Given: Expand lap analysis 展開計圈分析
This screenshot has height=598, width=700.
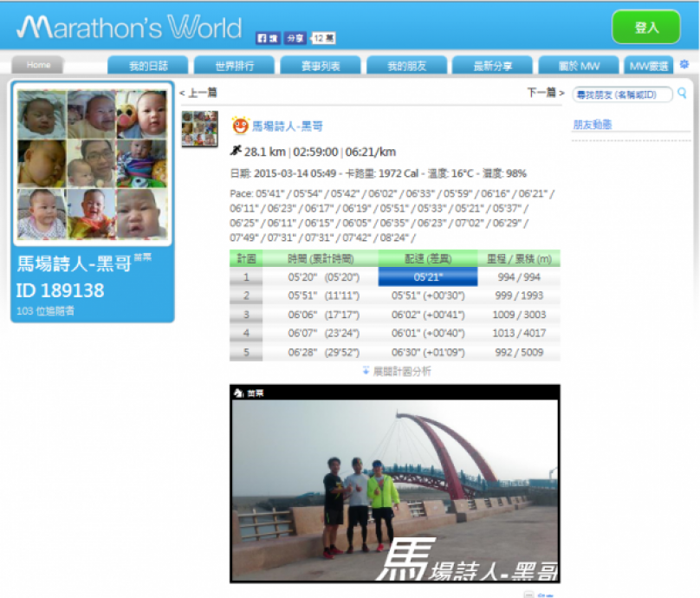Looking at the screenshot, I should [397, 371].
